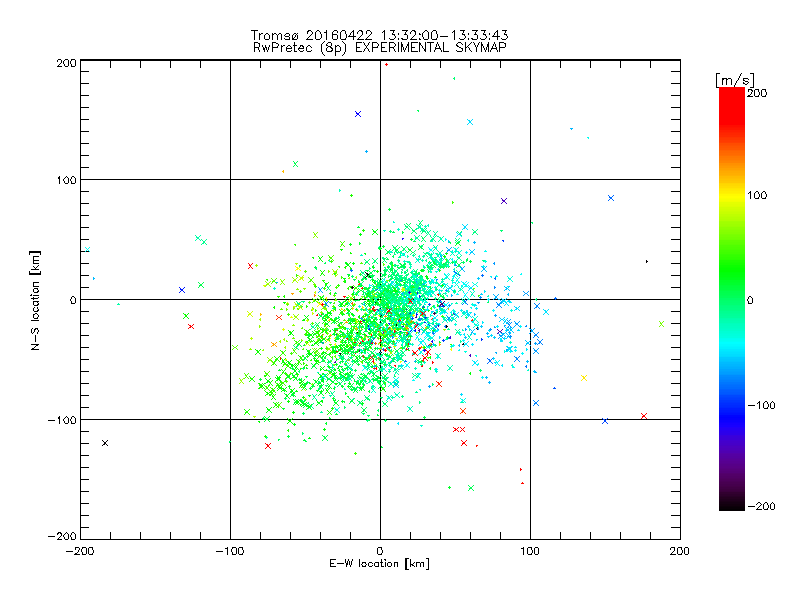Select the isolated black X marker near -185 km E-W
The height and width of the screenshot is (600, 800).
pos(105,443)
